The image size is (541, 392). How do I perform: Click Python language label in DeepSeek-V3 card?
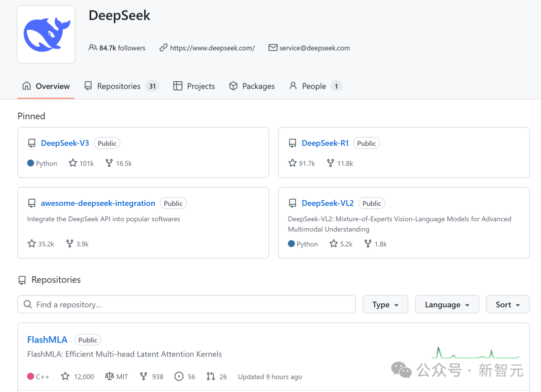tap(42, 163)
